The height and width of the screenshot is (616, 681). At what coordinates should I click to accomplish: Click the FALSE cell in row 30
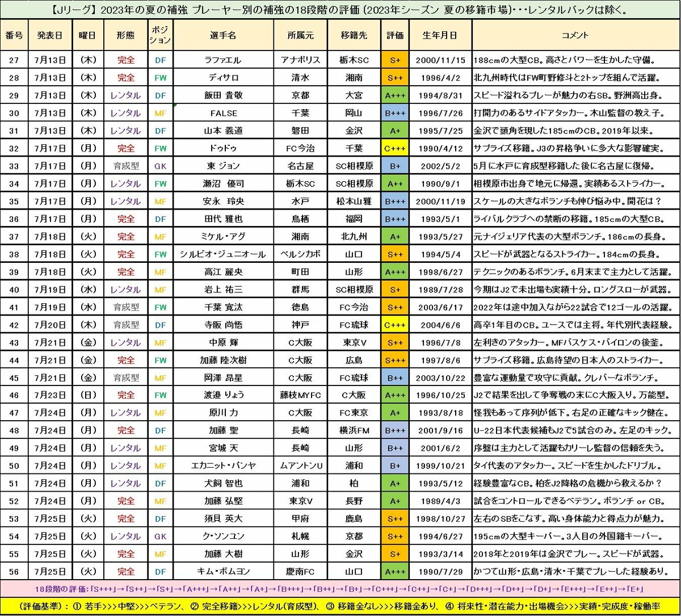tap(222, 113)
